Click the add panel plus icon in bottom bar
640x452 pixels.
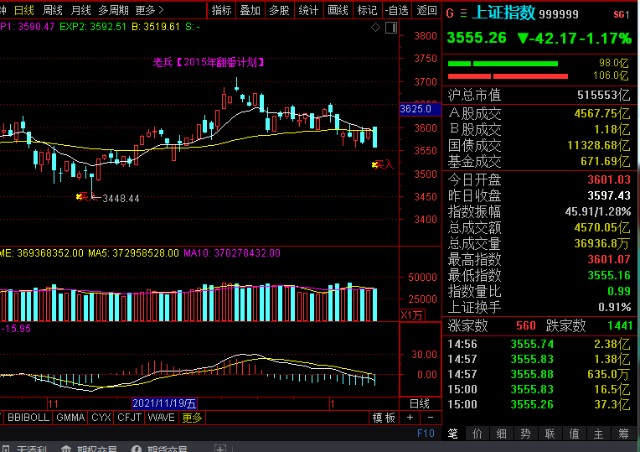220,448
